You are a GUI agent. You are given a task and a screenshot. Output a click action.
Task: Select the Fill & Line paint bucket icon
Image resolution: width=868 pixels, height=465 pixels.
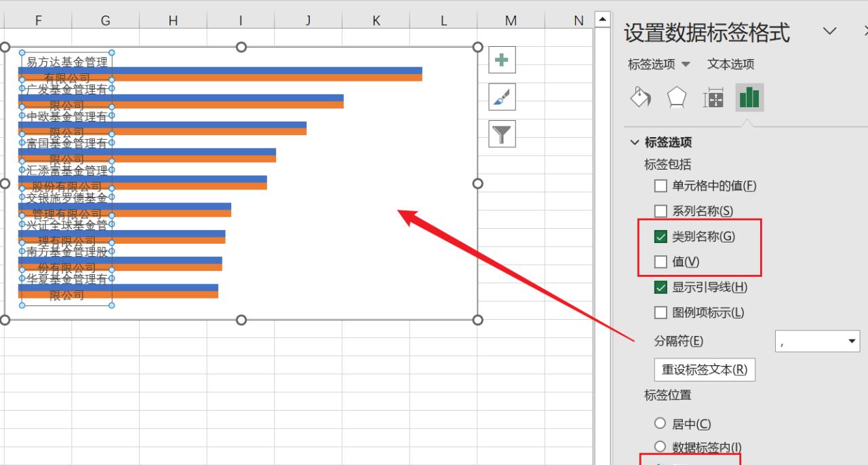point(641,98)
